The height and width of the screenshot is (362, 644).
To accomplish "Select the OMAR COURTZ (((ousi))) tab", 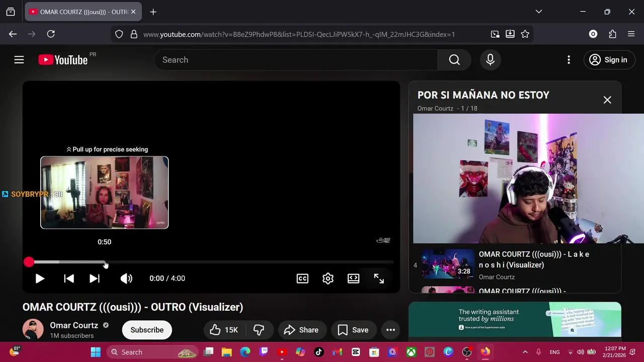I will click(x=83, y=12).
